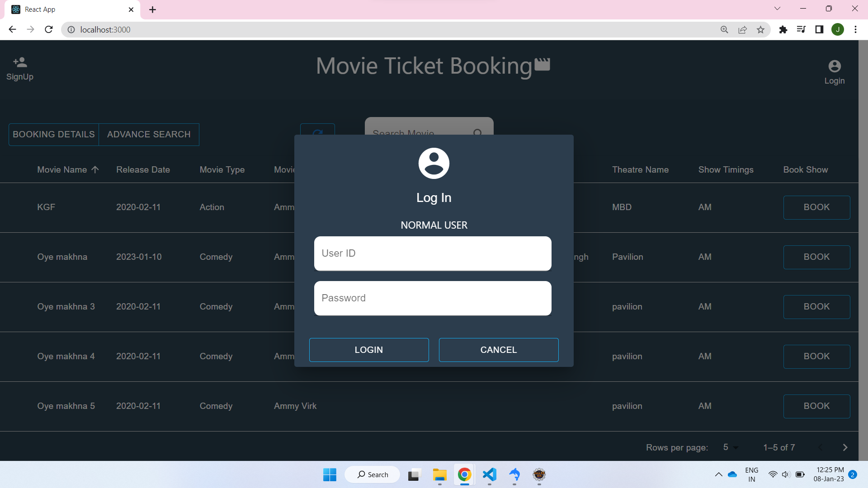Click the battery icon in the system tray

tap(799, 474)
